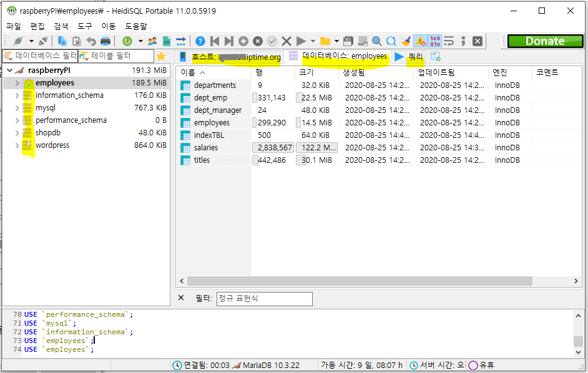This screenshot has width=588, height=373.
Task: Click the semicolon delimiter icon
Action: (464, 41)
